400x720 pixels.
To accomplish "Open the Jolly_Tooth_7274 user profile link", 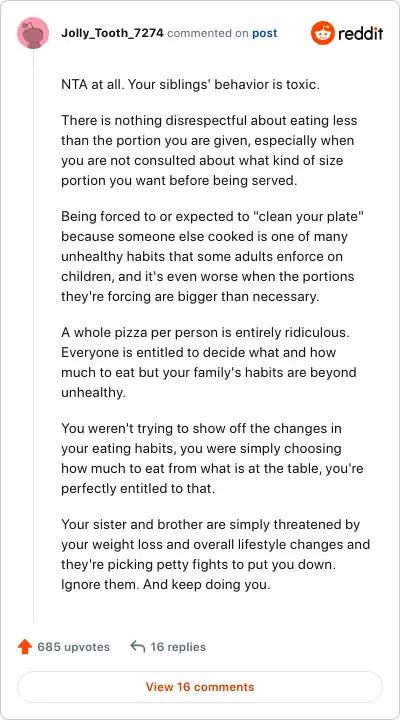I will tap(112, 34).
